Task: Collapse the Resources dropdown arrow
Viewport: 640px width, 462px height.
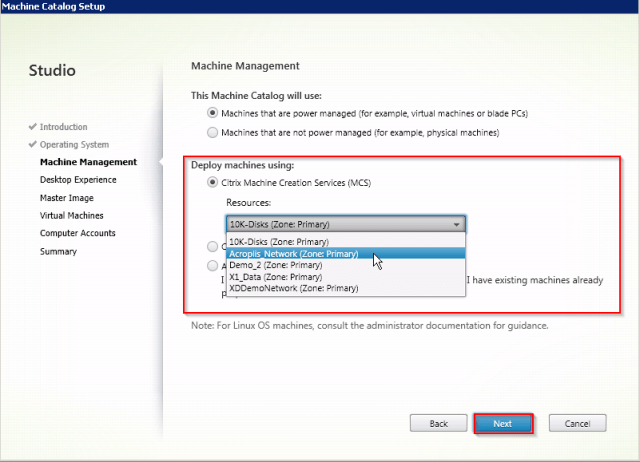Action: tap(457, 225)
